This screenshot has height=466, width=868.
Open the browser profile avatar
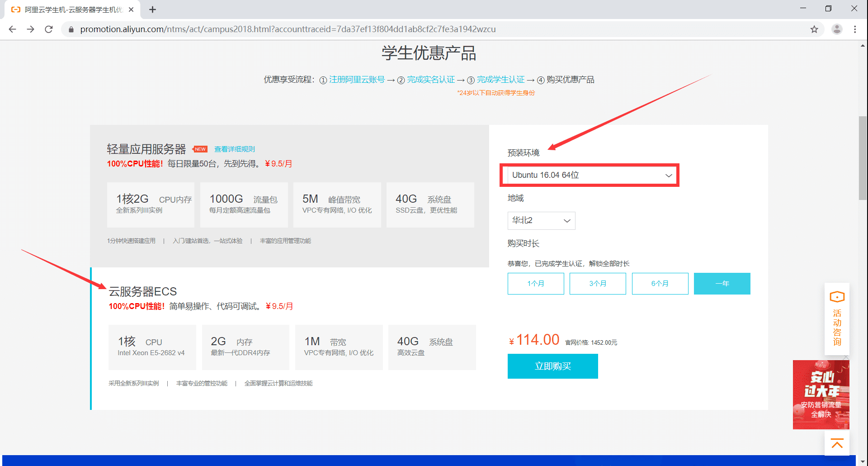point(837,29)
